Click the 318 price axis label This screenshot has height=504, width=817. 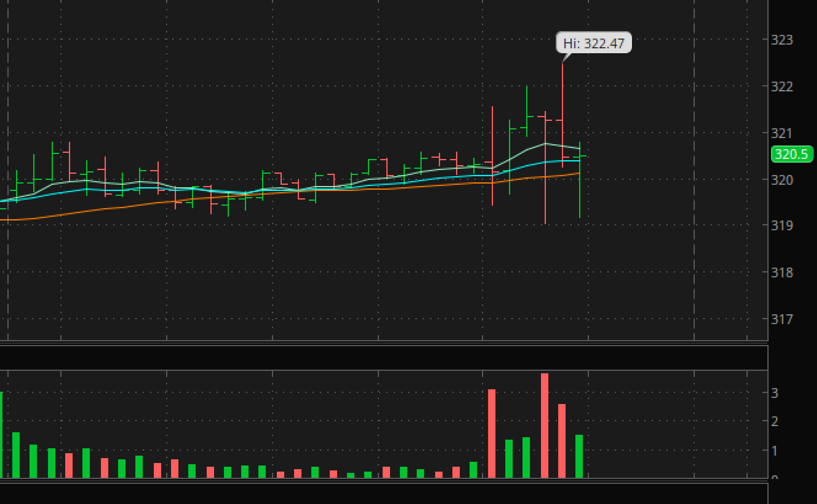click(x=782, y=272)
